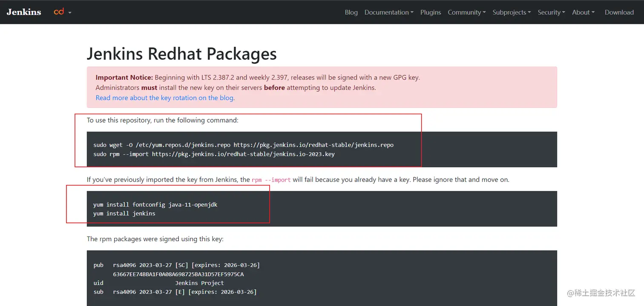Open 'Read more about the key rotation' link

pyautogui.click(x=164, y=98)
